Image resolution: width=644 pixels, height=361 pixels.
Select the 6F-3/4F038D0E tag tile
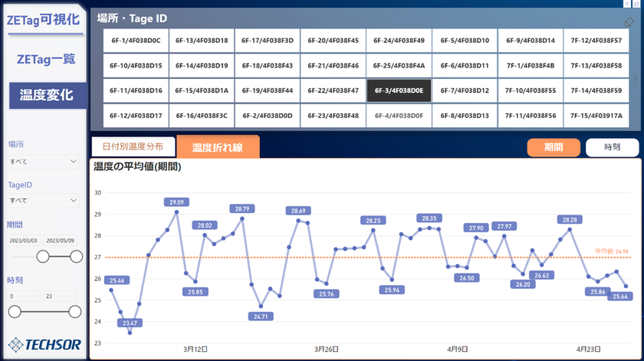click(x=399, y=90)
